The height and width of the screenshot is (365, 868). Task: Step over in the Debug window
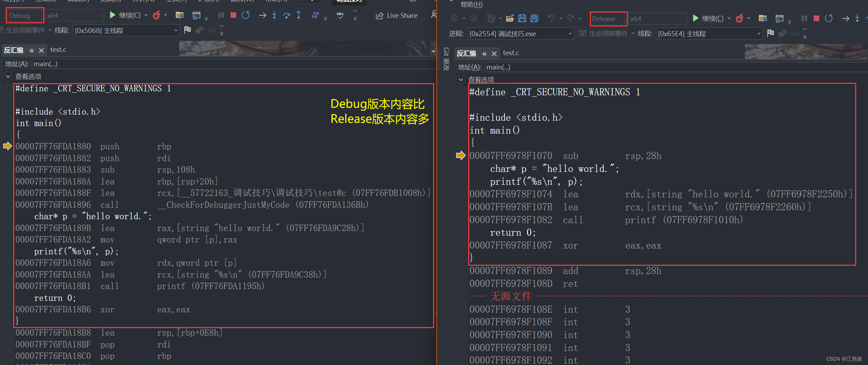tap(286, 15)
